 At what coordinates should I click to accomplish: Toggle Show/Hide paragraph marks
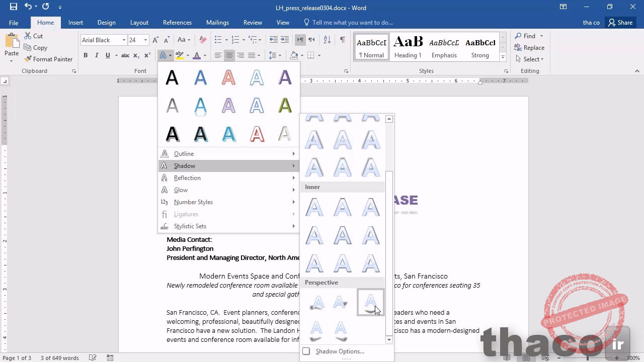tap(342, 39)
